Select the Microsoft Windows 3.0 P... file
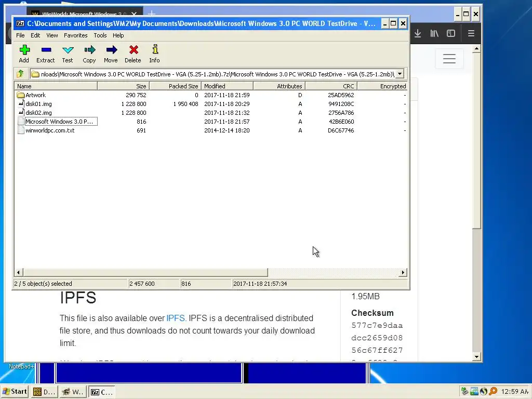532x399 pixels. click(59, 122)
